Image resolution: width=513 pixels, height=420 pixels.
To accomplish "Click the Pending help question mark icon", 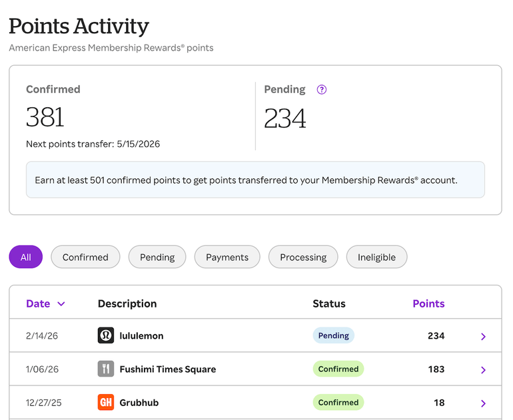I will 322,90.
